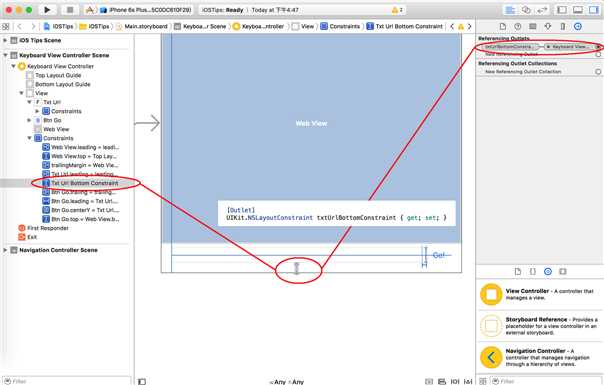This screenshot has width=604, height=385.
Task: Go back in editor history
Action: coord(20,26)
